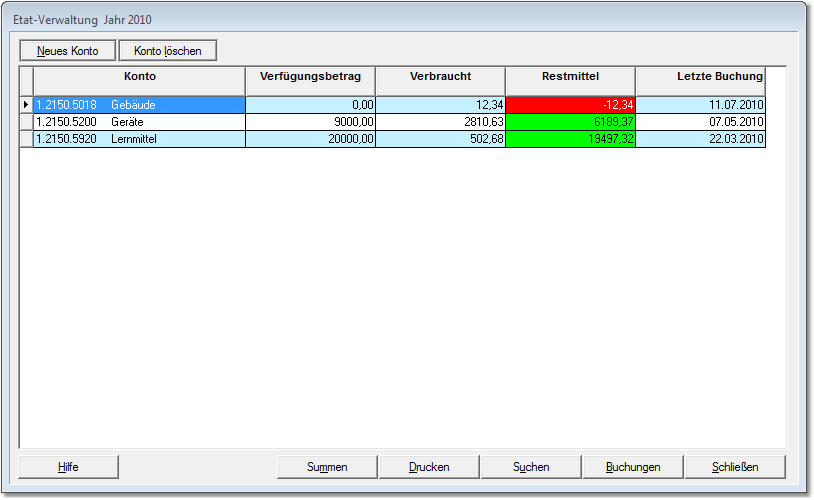Select the Geräte account row
Screen dimensions: 814x500
point(139,122)
